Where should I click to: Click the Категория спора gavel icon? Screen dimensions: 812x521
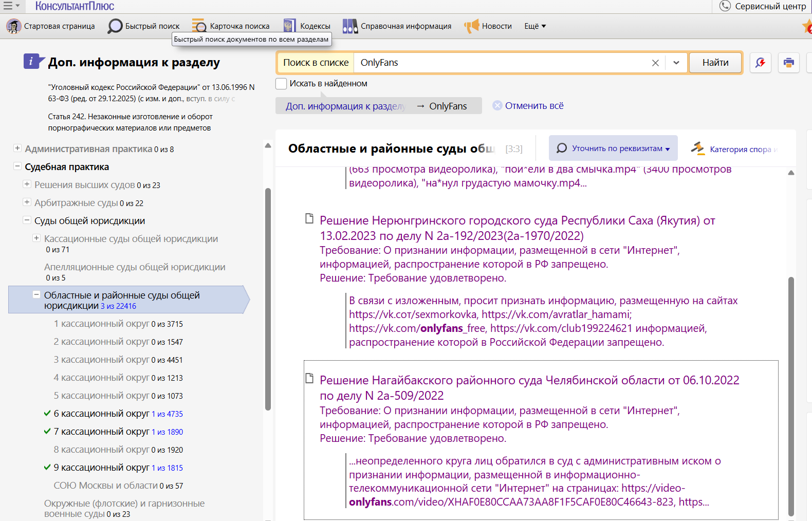pos(698,148)
